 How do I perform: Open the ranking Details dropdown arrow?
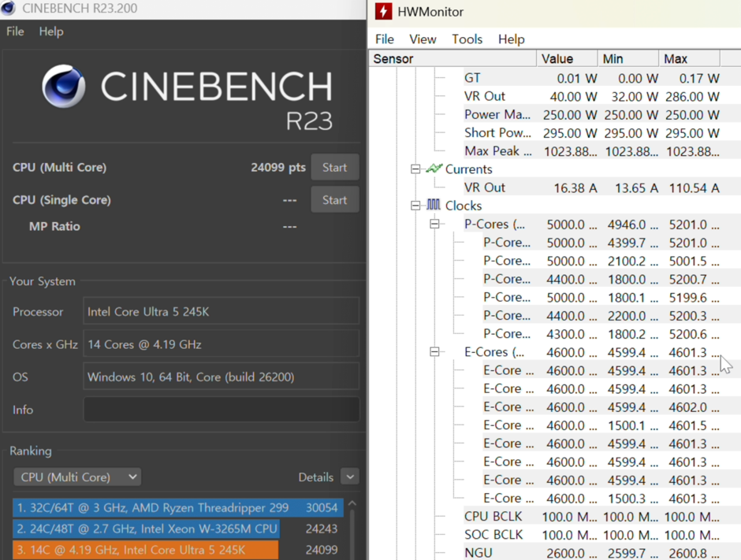coord(350,477)
